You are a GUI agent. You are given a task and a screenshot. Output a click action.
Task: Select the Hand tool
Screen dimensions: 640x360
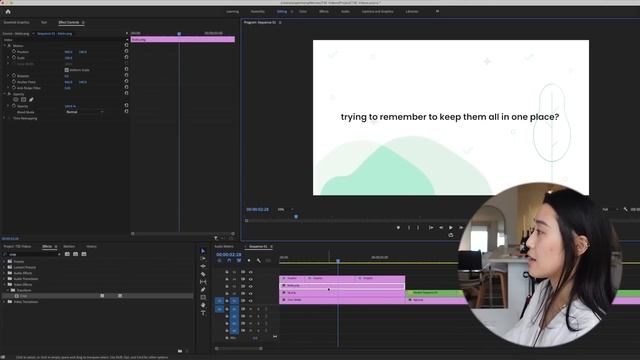click(x=203, y=305)
